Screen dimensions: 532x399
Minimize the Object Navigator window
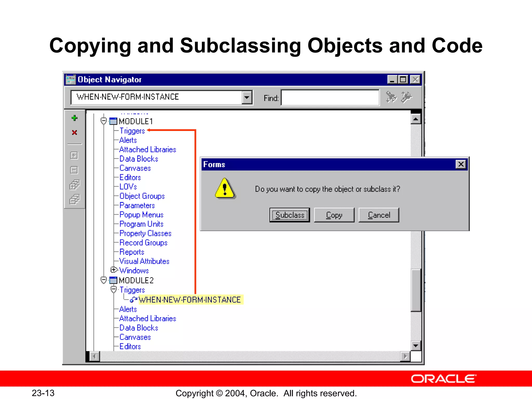pyautogui.click(x=392, y=79)
